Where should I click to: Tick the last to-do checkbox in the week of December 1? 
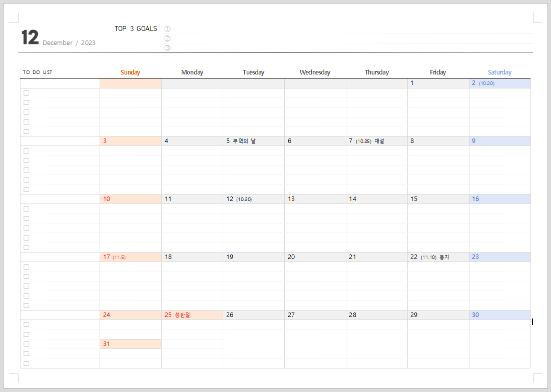coord(27,131)
